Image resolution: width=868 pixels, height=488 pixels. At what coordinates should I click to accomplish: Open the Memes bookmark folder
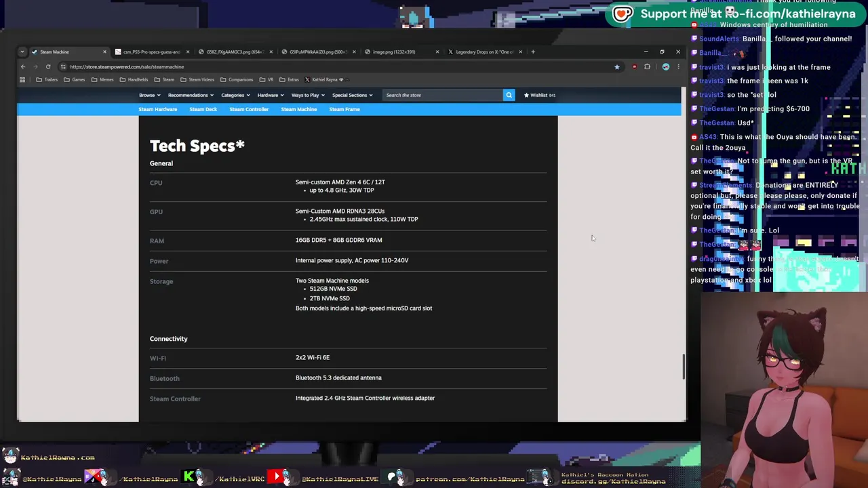pyautogui.click(x=103, y=79)
